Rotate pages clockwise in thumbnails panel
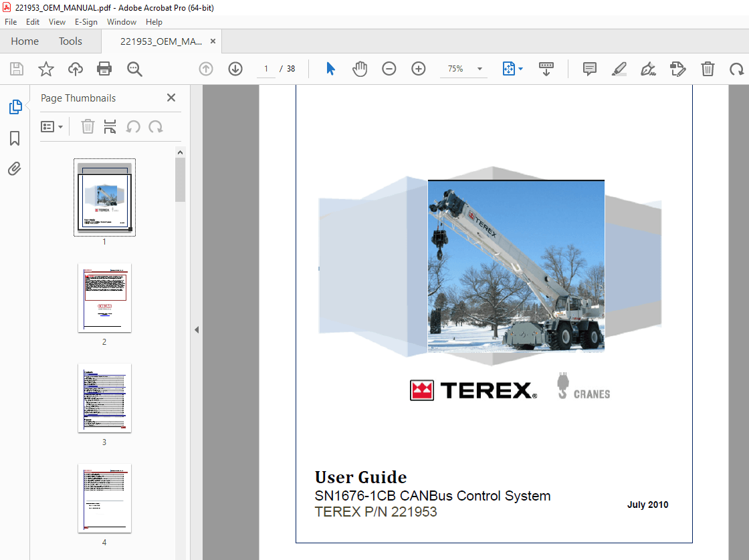The height and width of the screenshot is (560, 749). 154,126
